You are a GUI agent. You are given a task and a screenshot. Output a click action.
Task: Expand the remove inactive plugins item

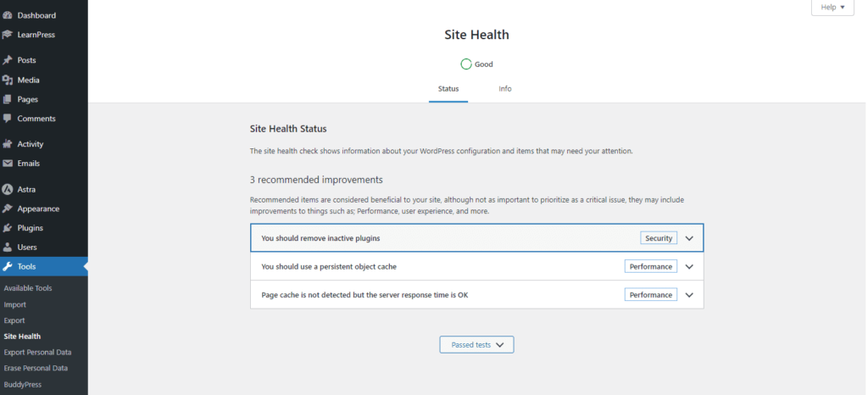pos(689,238)
